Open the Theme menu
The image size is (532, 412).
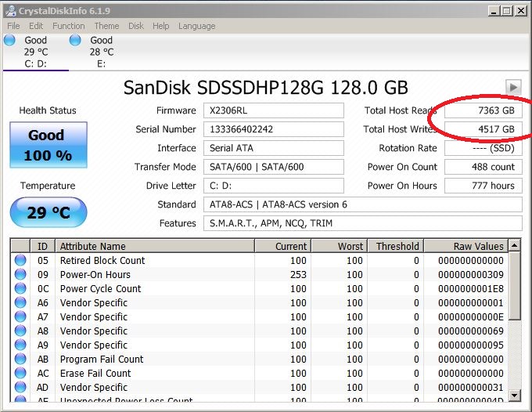click(x=106, y=26)
